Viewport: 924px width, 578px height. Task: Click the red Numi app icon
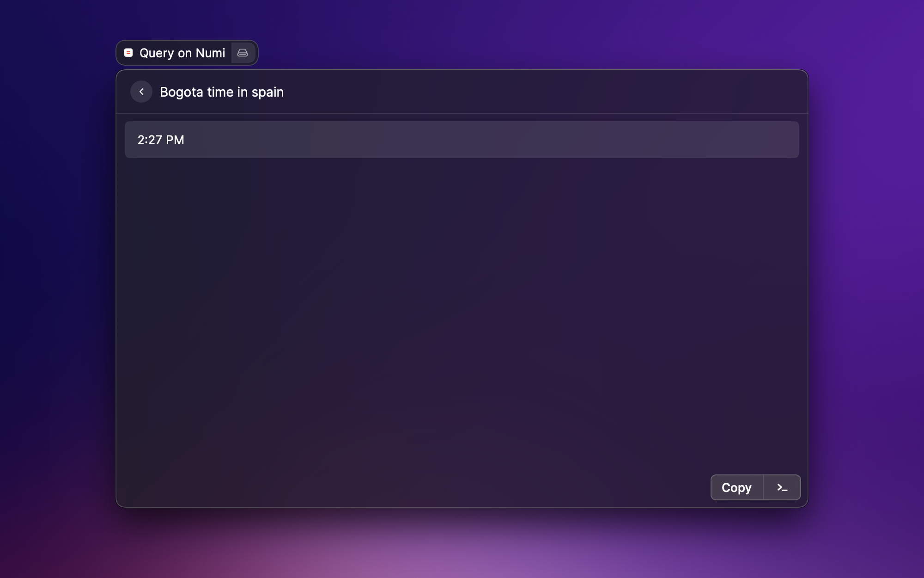128,53
